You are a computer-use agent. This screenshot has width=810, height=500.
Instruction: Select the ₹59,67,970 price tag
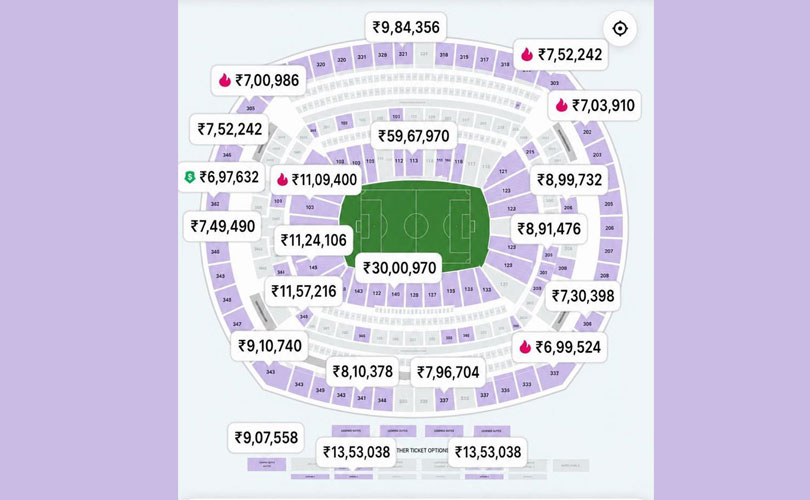click(x=414, y=136)
